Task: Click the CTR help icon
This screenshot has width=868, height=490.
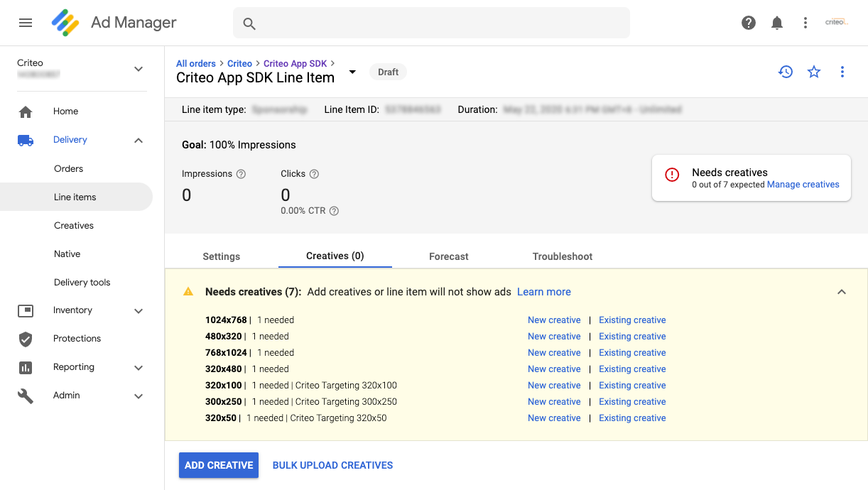Action: [334, 211]
